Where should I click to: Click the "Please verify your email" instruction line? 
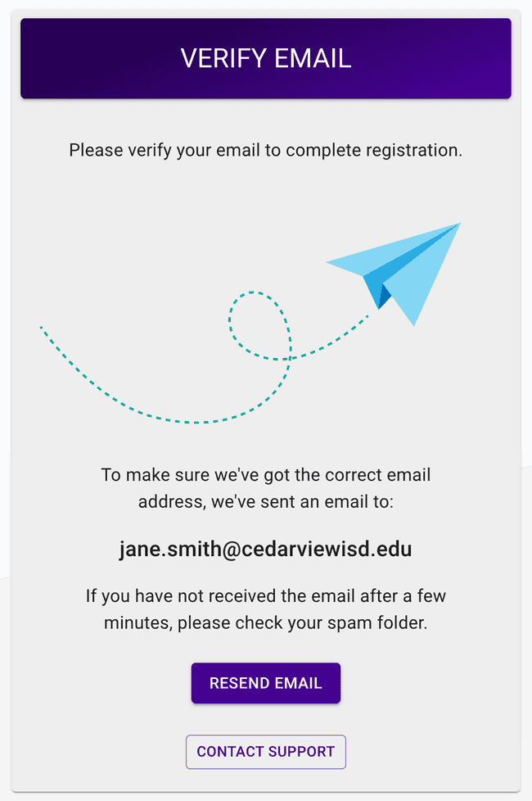[266, 150]
